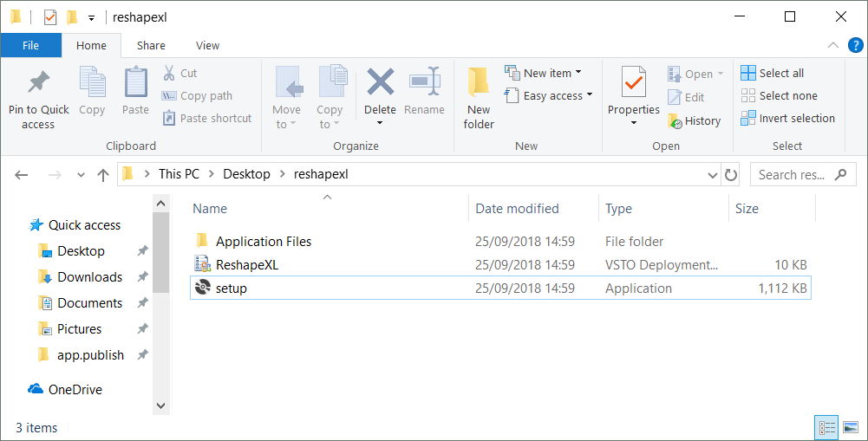Click the title bar Properties checkmark icon
This screenshot has height=441, width=868.
[49, 17]
